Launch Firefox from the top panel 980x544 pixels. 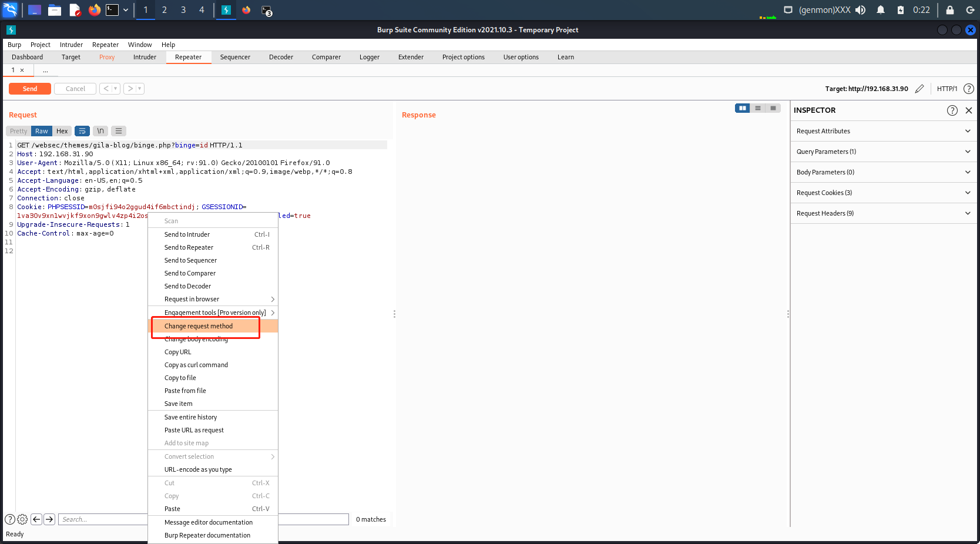point(94,10)
